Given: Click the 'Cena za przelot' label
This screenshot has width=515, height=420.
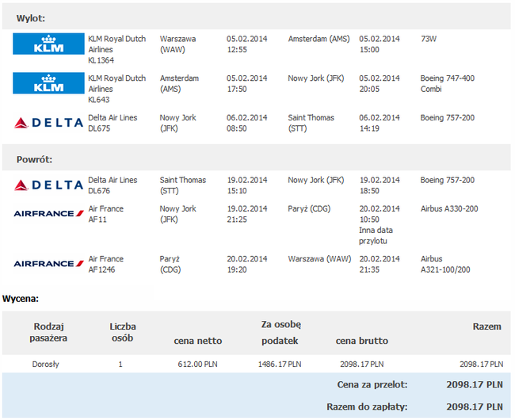Looking at the screenshot, I should (x=372, y=384).
